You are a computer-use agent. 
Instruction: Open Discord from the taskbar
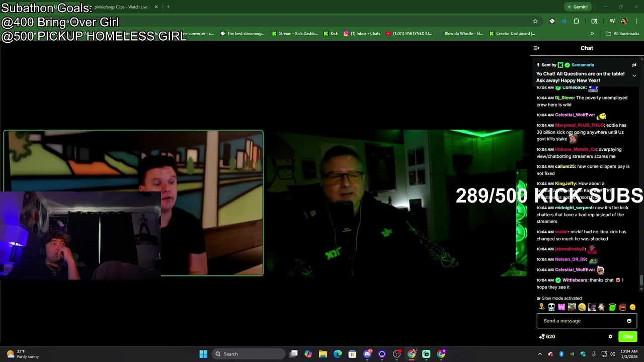367,354
